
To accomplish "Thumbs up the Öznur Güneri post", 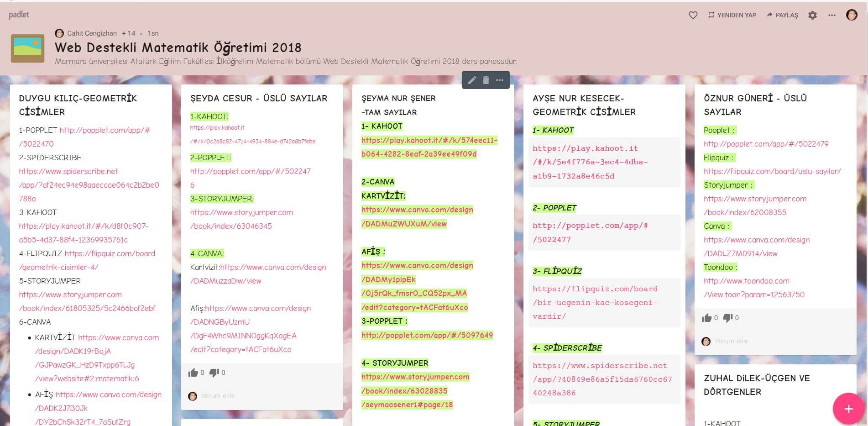I will point(707,318).
